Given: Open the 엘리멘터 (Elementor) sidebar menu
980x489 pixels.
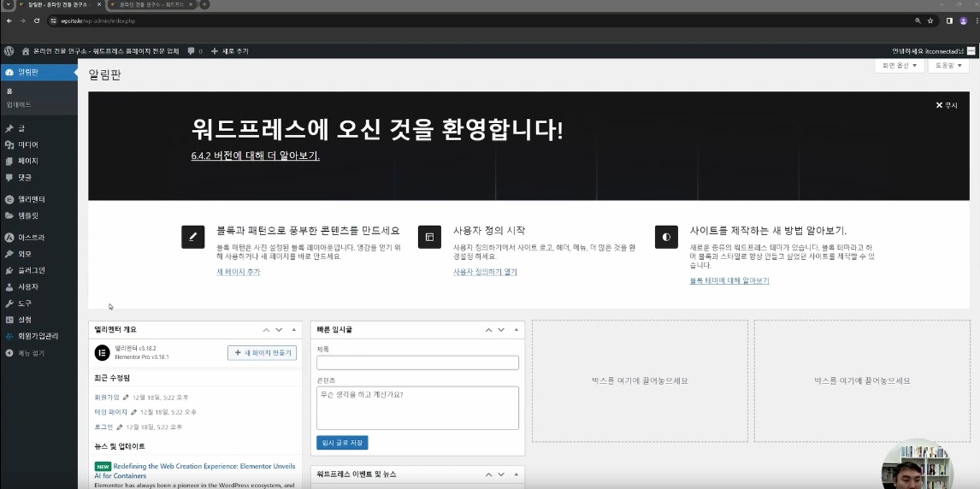Looking at the screenshot, I should (31, 199).
